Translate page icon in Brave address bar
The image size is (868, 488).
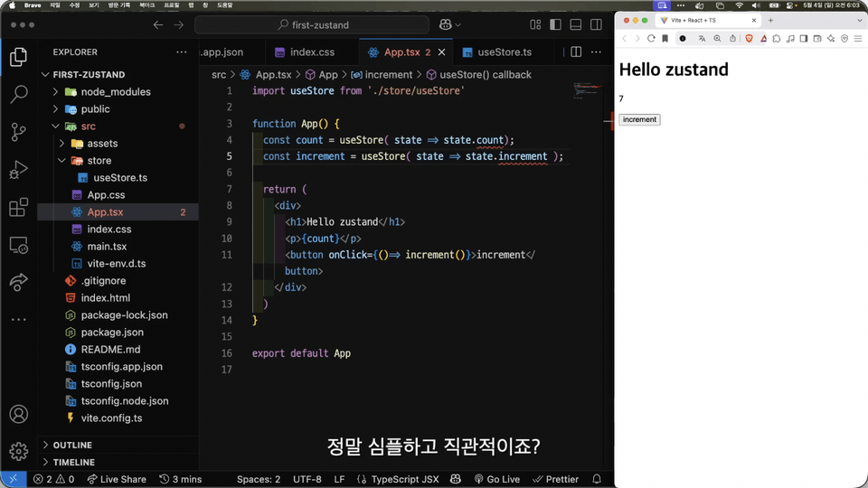pos(702,39)
